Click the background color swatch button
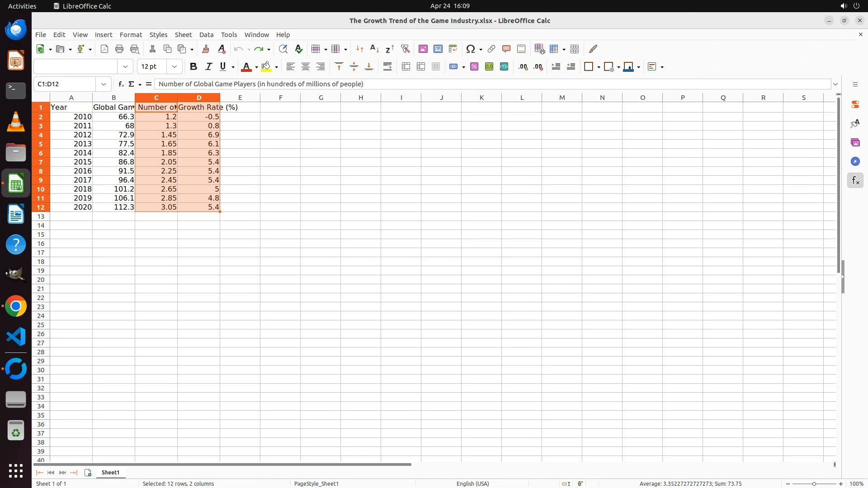The image size is (868, 488). click(x=266, y=67)
